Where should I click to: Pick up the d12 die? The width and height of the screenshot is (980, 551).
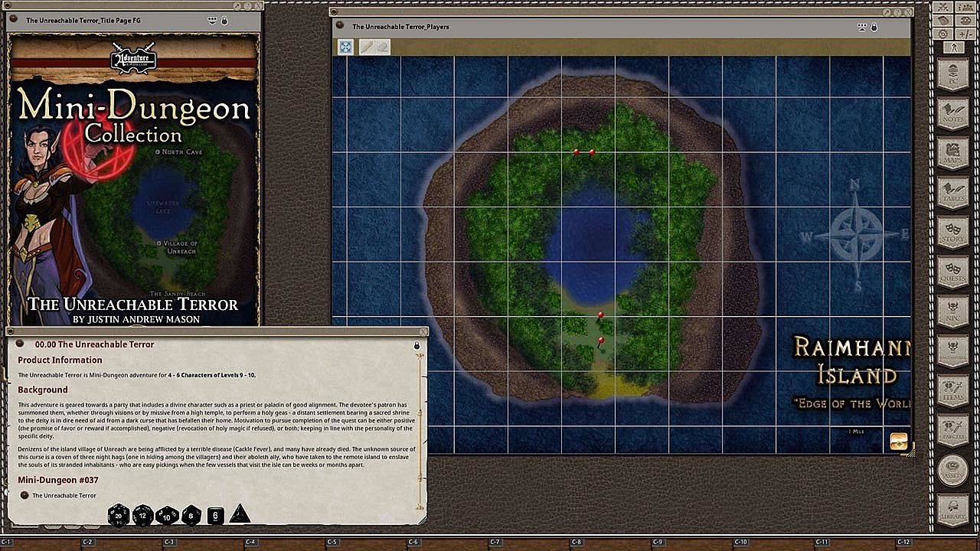[x=143, y=515]
